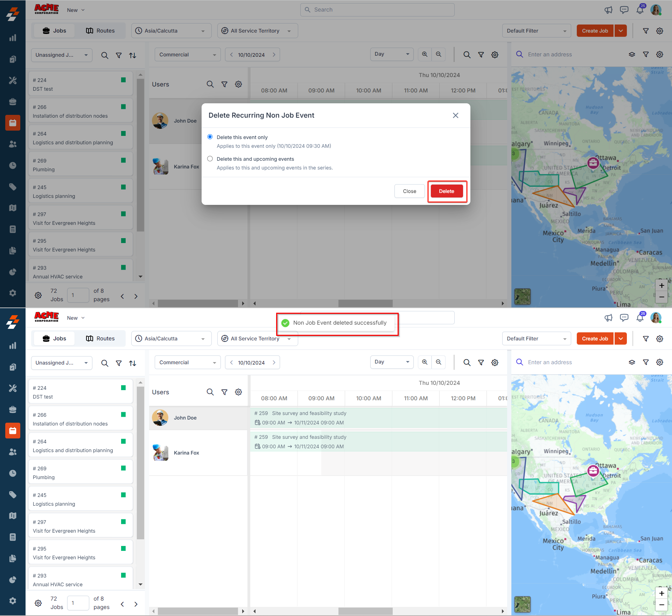
Task: Click the sort arrows icon above the job list in the toast screen
Action: [133, 363]
